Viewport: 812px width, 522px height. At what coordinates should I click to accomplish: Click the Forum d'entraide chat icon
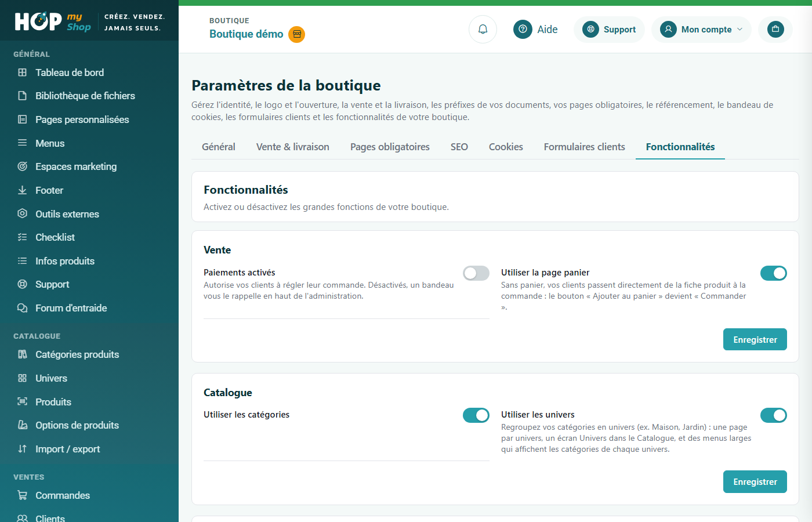(x=23, y=308)
